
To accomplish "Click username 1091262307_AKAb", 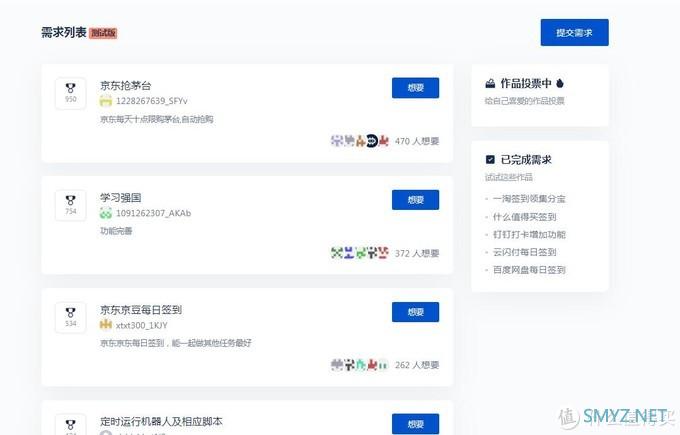I will click(153, 213).
